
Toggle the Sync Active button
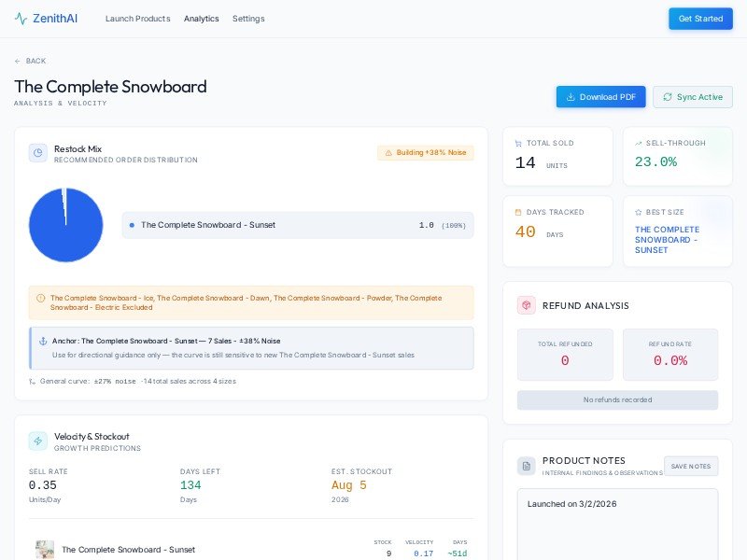point(692,97)
